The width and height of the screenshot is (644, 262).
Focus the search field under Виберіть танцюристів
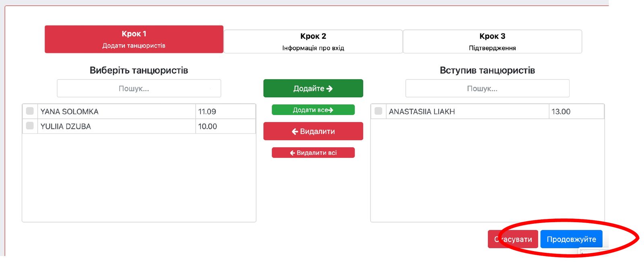pos(139,89)
